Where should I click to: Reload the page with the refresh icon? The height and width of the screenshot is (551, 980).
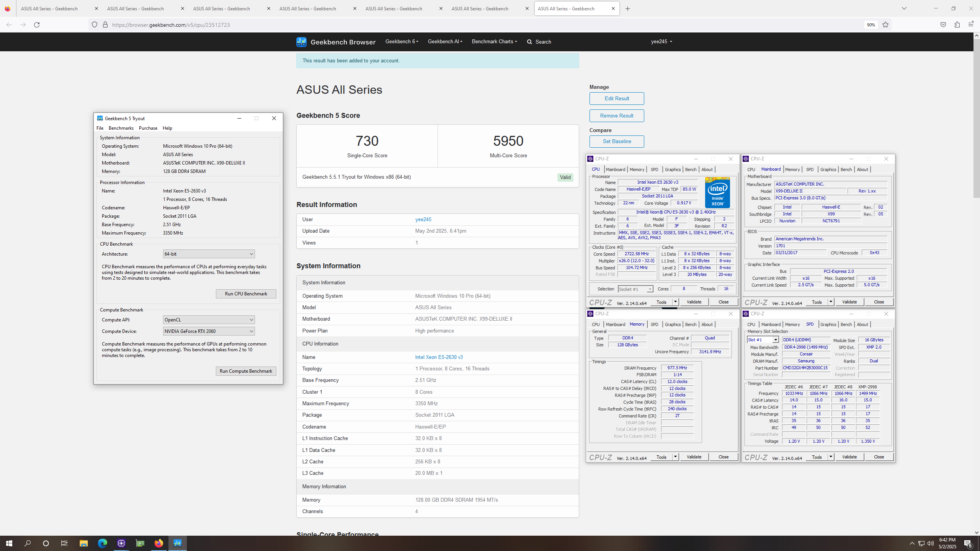[x=37, y=25]
